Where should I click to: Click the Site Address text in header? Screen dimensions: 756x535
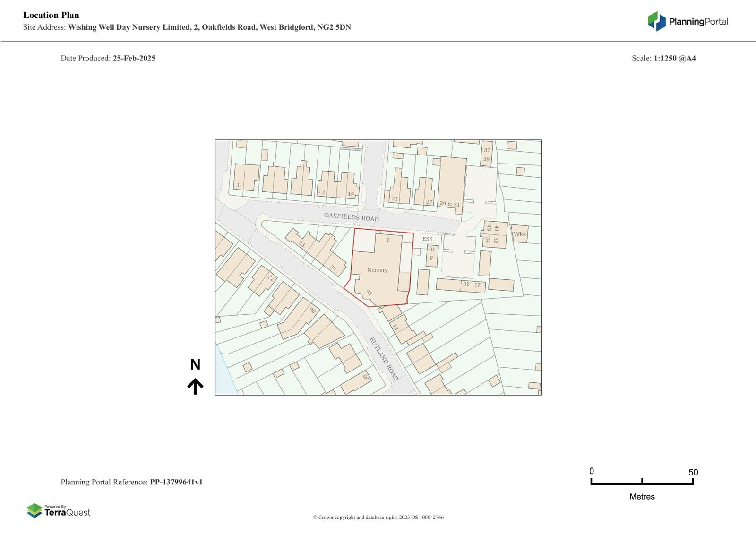pos(187,27)
